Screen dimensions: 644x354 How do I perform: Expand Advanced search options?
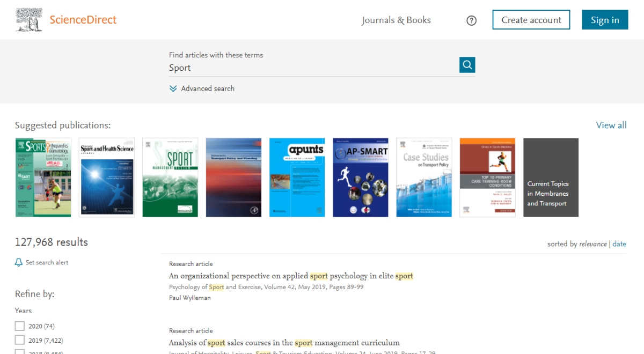pyautogui.click(x=208, y=88)
